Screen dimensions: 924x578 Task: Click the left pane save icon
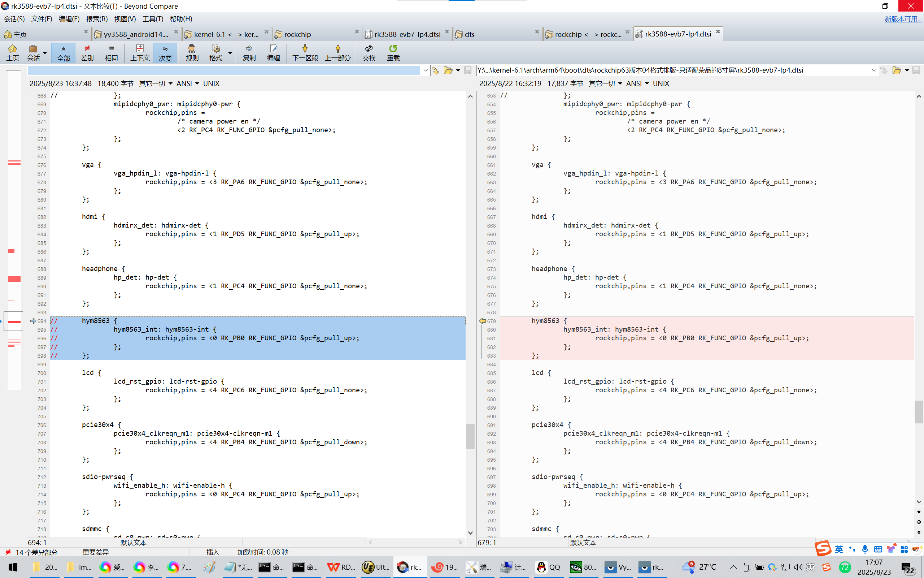[x=467, y=70]
